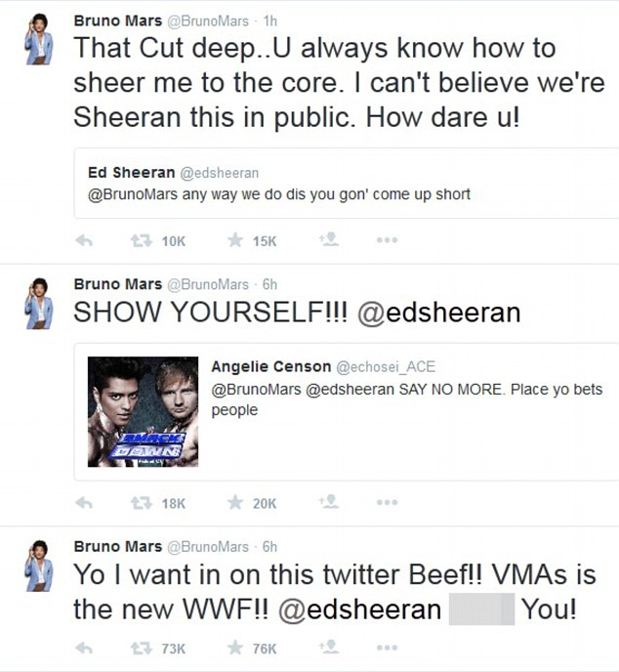The image size is (619, 672).
Task: Follow from the 'That Cut deep' tweet
Action: [328, 240]
